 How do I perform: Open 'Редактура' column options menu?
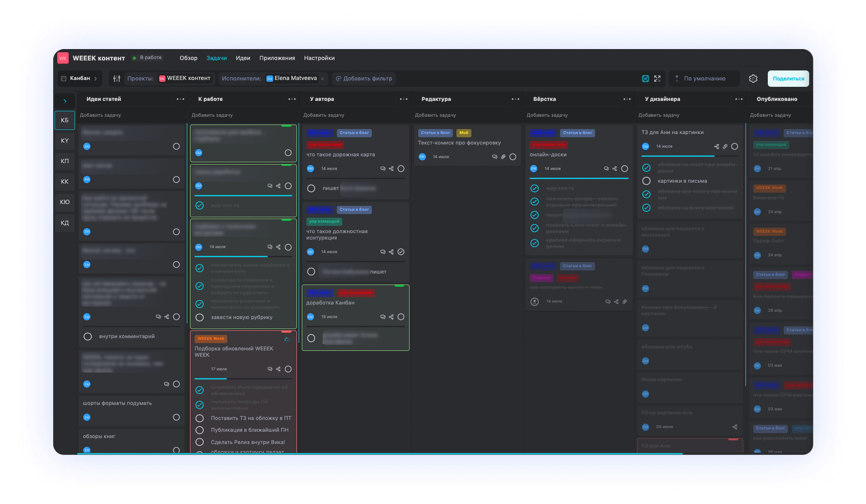pos(516,99)
